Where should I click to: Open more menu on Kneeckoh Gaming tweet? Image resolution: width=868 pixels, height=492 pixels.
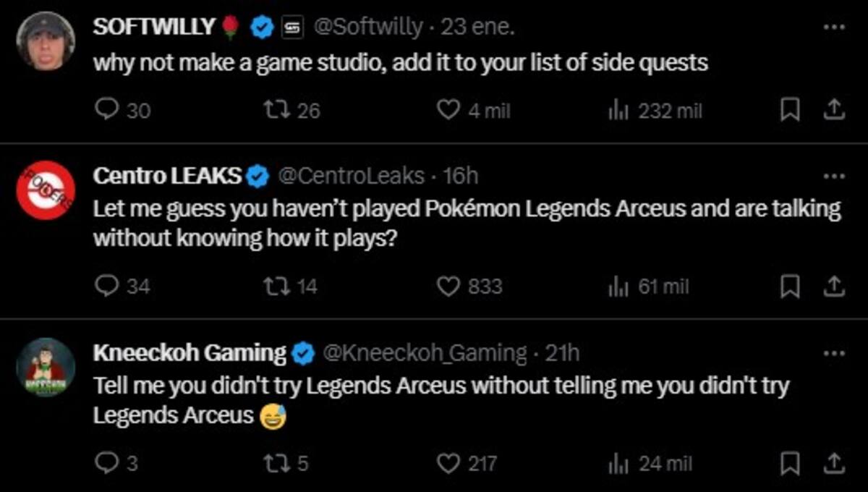click(833, 354)
